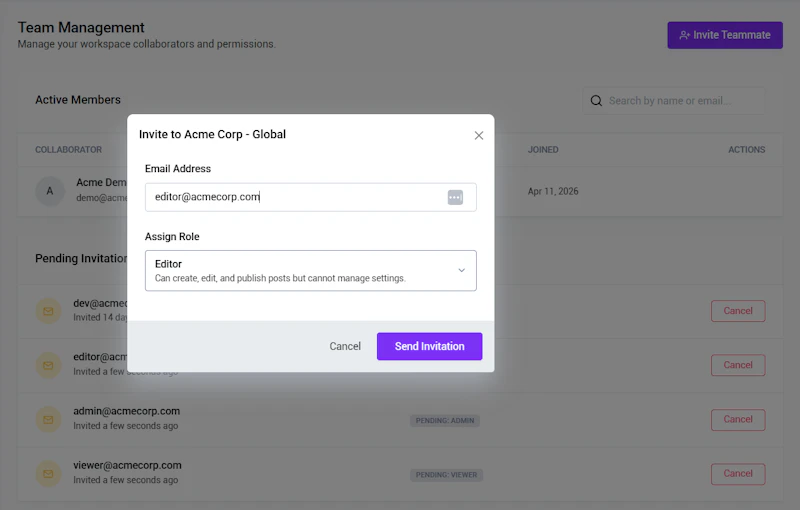Click Send Invitation button
Viewport: 800px width, 510px height.
click(x=429, y=346)
